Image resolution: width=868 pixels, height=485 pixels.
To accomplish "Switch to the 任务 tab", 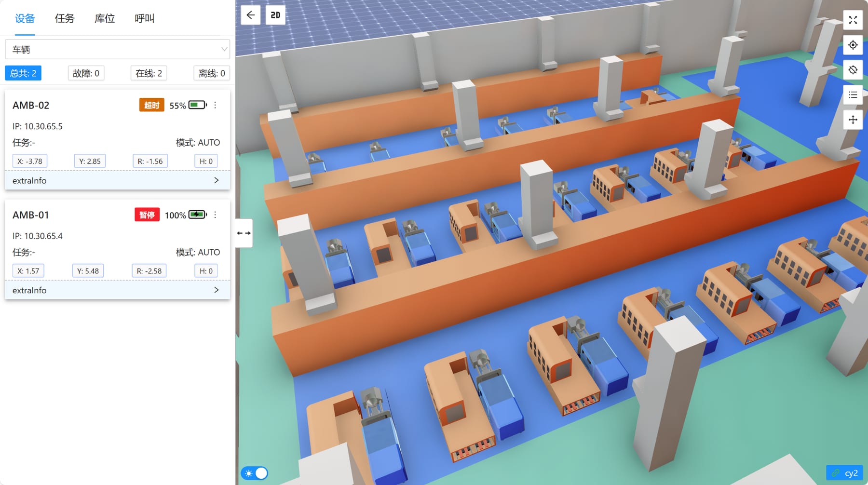I will coord(65,18).
